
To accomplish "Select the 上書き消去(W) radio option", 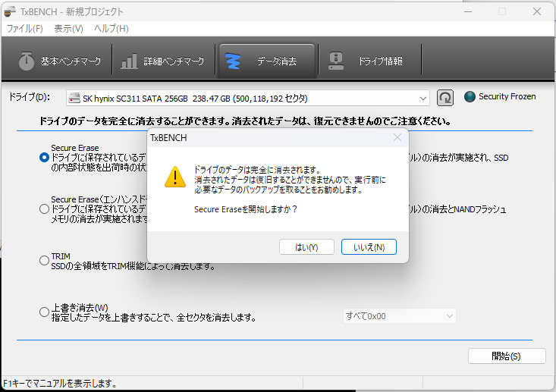I will coord(44,312).
